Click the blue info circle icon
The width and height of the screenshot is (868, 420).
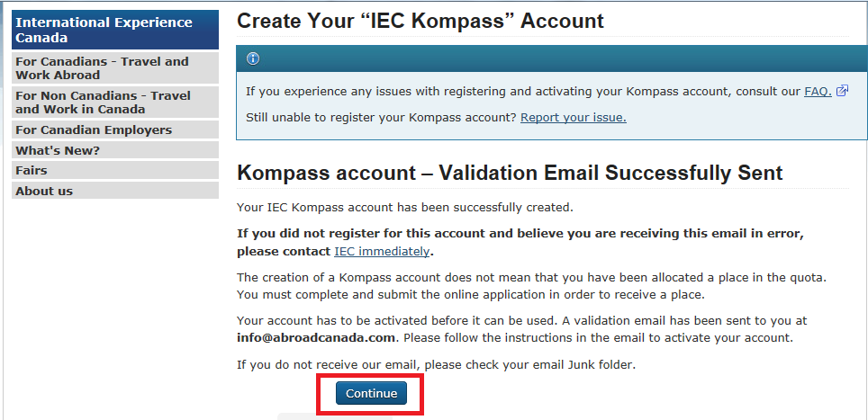253,59
